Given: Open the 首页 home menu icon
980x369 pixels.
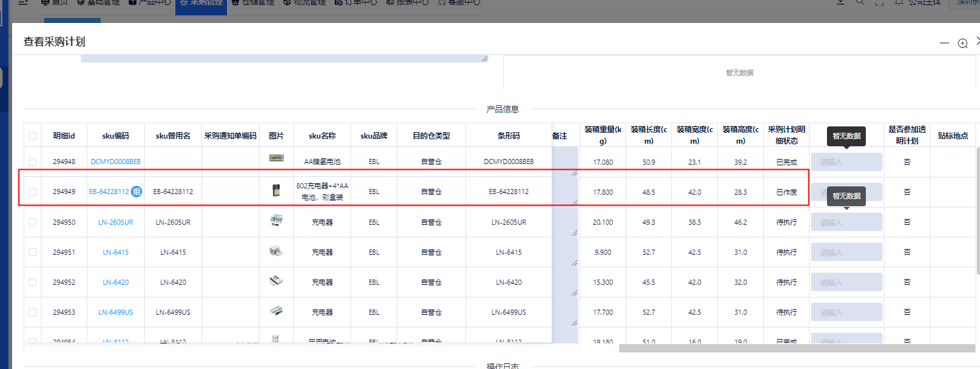Looking at the screenshot, I should [x=45, y=3].
